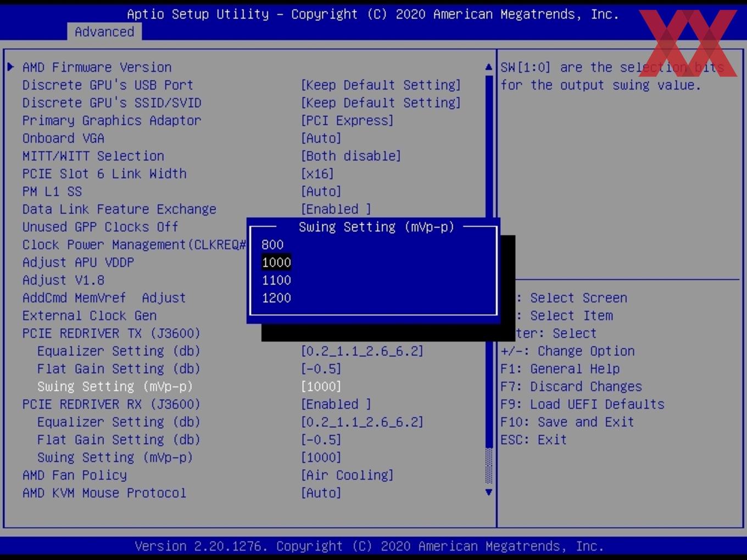747x560 pixels.
Task: Select PM L1 SS label
Action: pos(52,192)
